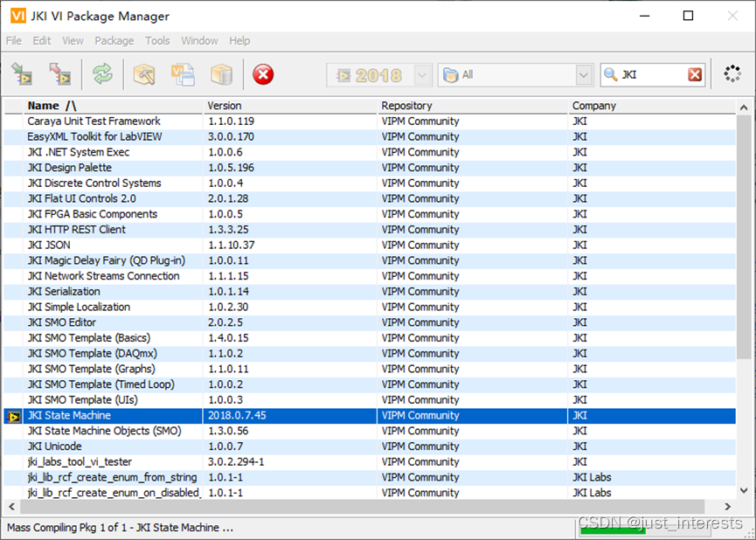
Task: Open the All repository filter dropdown
Action: tap(516, 75)
